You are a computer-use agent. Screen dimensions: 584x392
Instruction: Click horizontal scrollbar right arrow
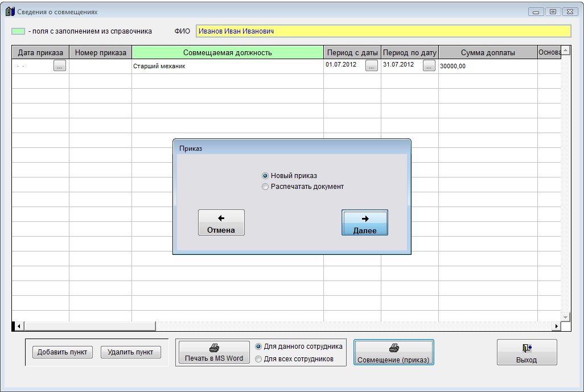pos(557,327)
